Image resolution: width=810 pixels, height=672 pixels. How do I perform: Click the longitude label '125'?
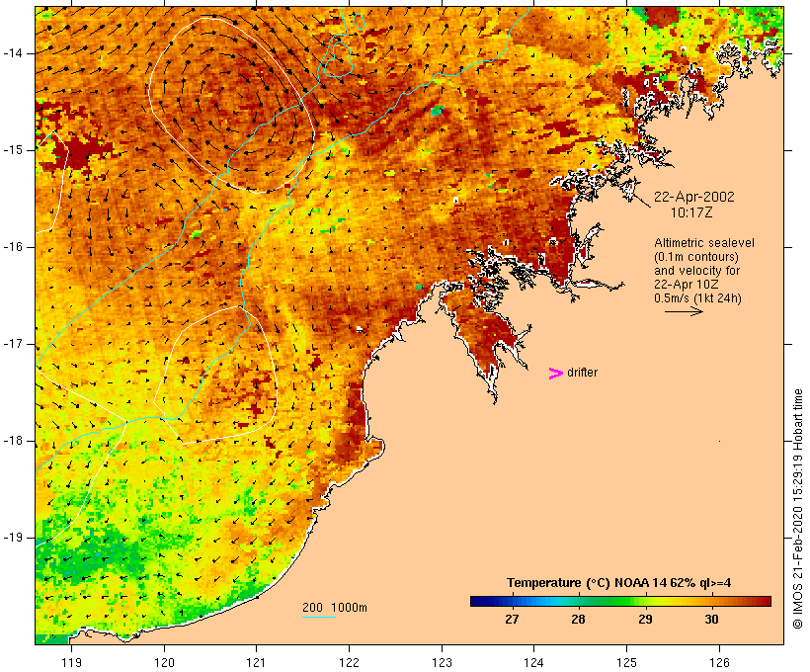[627, 662]
